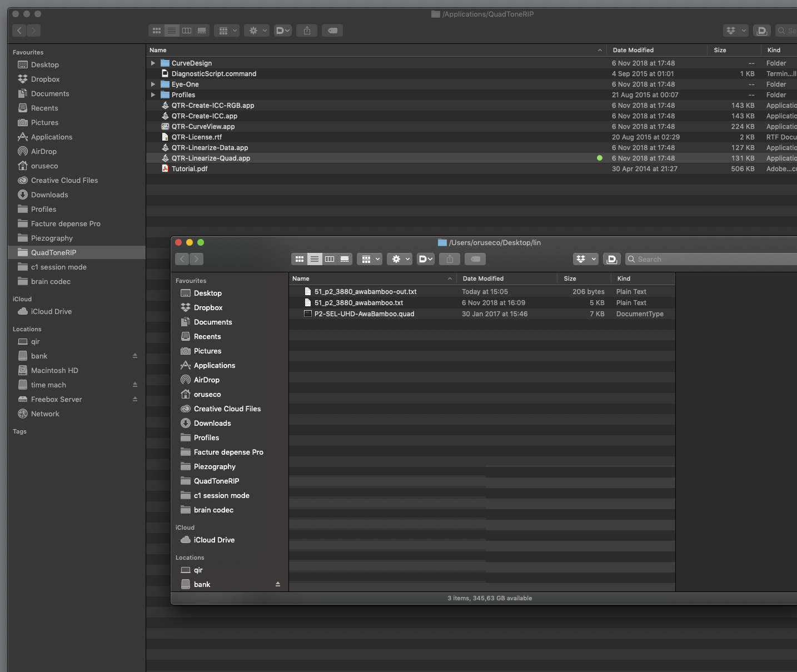The image size is (797, 672).
Task: Switch Desktop/lin window to column view
Action: click(330, 259)
